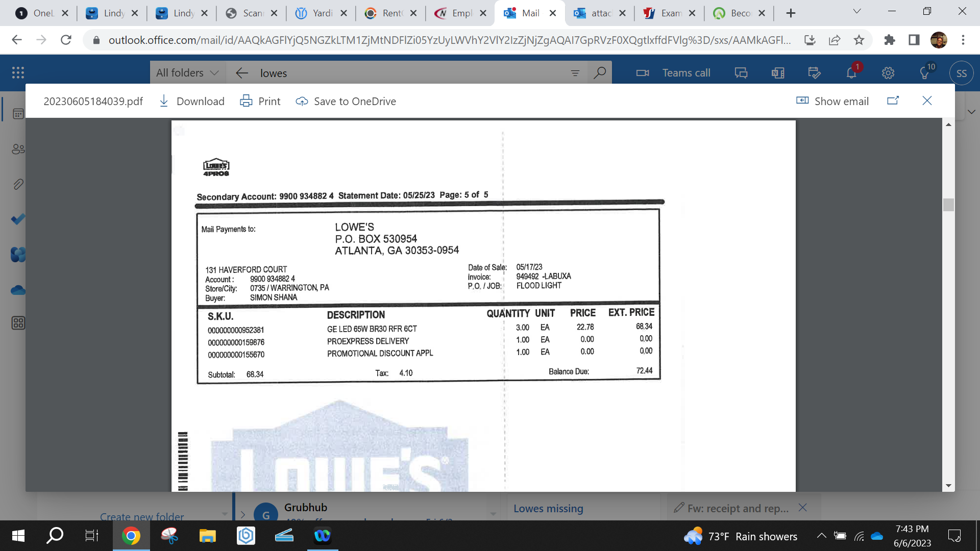Save attachment to OneDrive
This screenshot has width=980, height=551.
click(346, 101)
